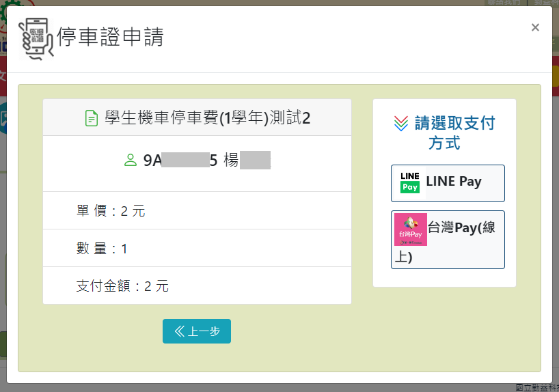Click the phone QR code icon
559x392 pixels.
[x=36, y=39]
